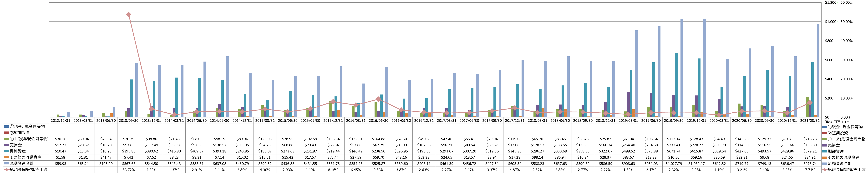Click the light-blue total bar for 2021/03/31

coord(818,71)
